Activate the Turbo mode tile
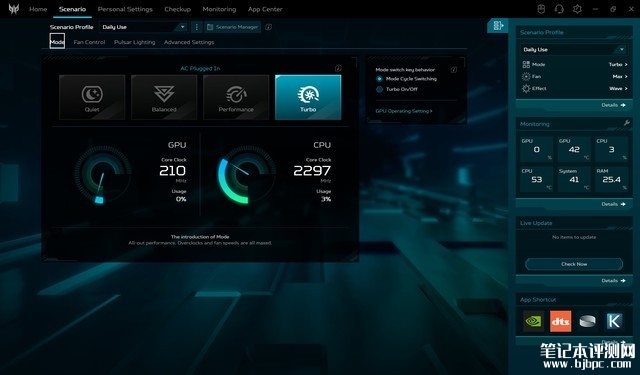Image resolution: width=640 pixels, height=375 pixels. point(308,97)
